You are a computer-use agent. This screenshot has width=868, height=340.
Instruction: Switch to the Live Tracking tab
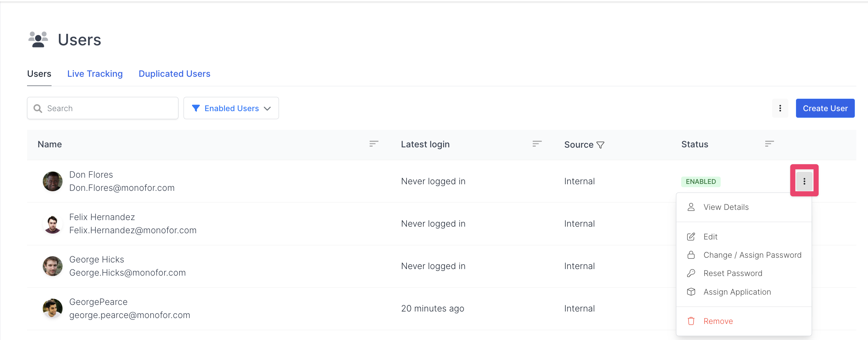95,74
